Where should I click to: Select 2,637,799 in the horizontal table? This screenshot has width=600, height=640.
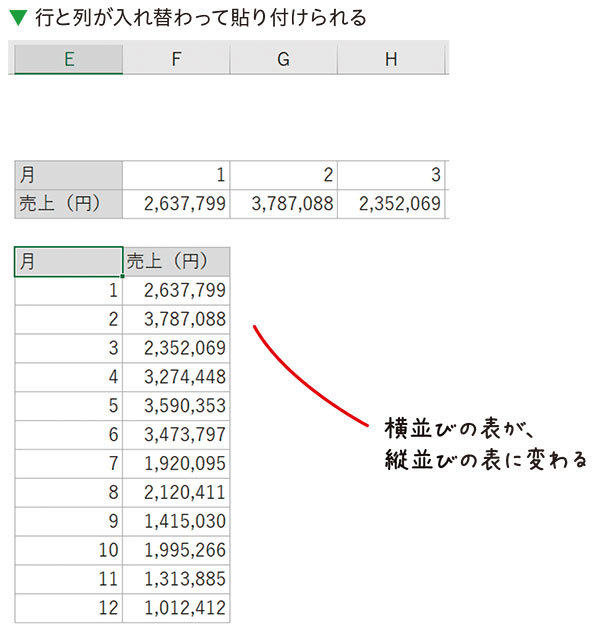pos(176,204)
